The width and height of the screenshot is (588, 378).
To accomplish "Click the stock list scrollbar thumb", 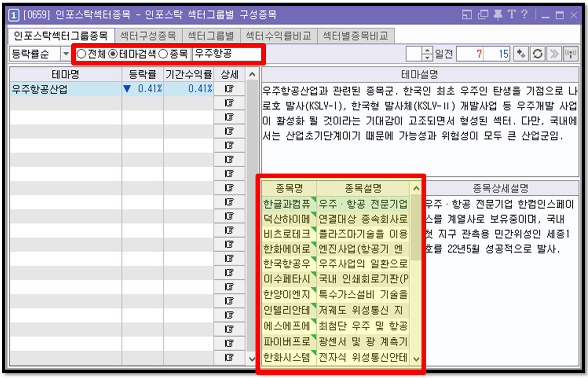I will point(416,227).
